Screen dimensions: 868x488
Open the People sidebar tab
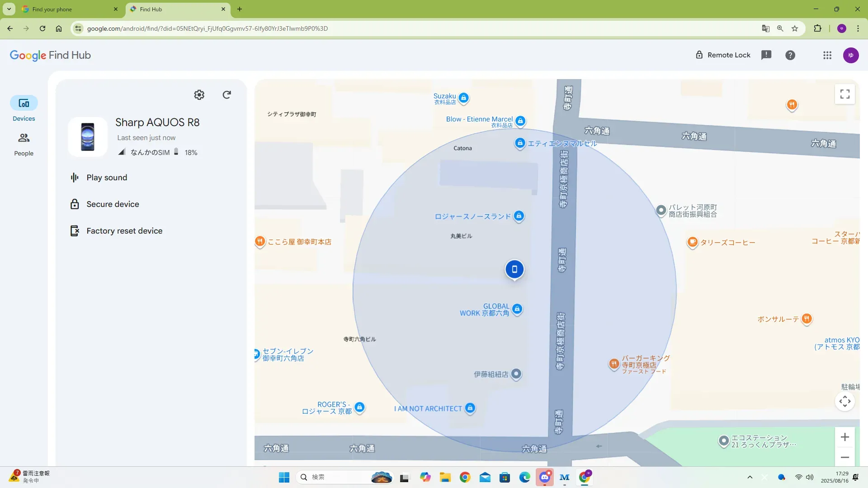[24, 145]
